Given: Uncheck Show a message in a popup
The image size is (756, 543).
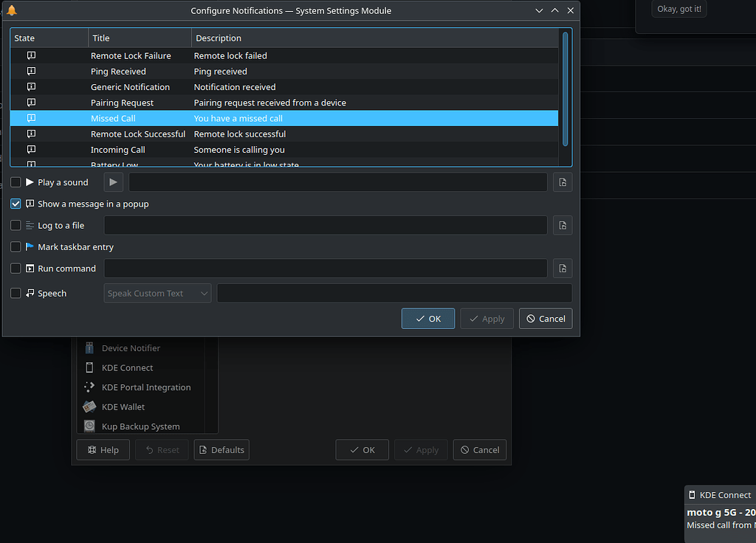Looking at the screenshot, I should click(16, 204).
